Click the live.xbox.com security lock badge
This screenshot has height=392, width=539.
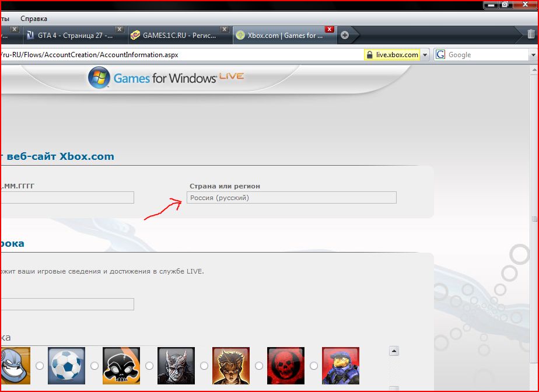[x=392, y=55]
